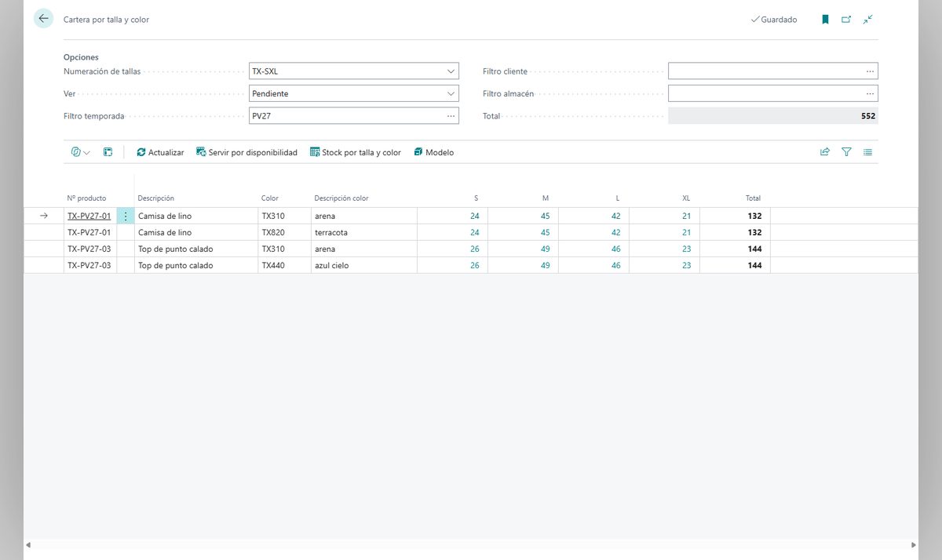The image size is (942, 560).
Task: Click the table icon left of Actualizar
Action: (x=108, y=152)
